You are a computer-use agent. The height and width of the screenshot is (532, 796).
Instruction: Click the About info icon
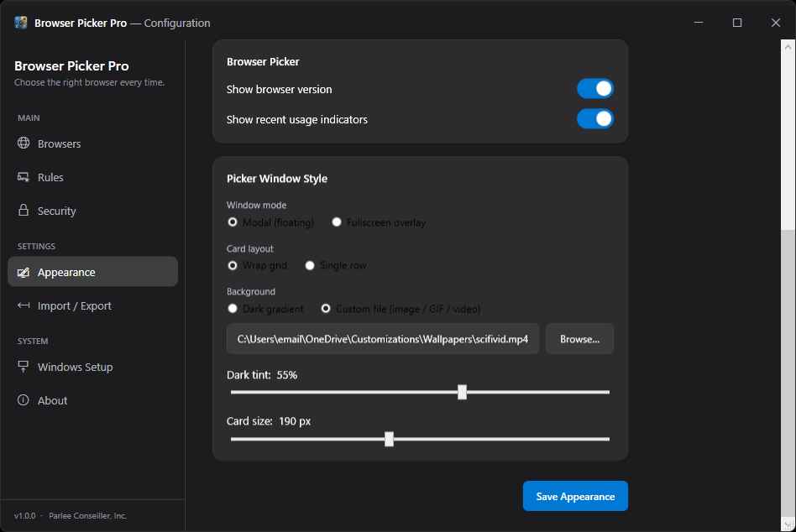(24, 399)
